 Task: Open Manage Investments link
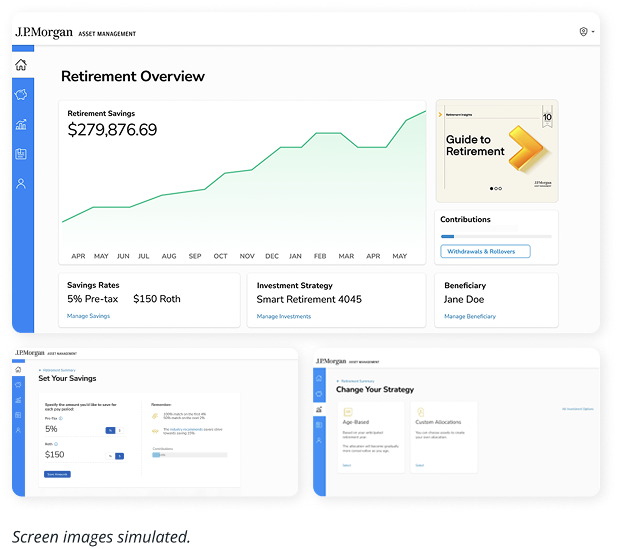[x=284, y=316]
